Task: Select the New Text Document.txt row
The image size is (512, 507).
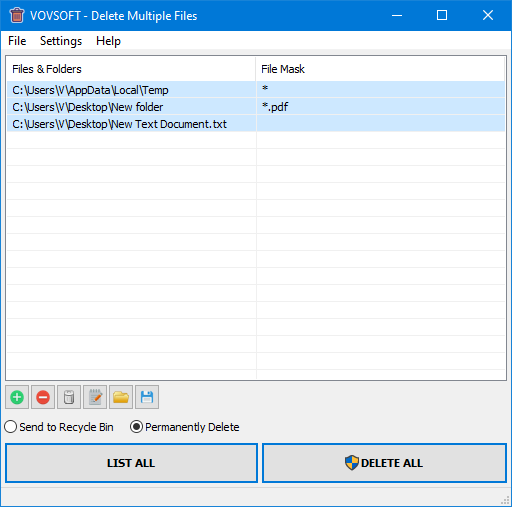Action: click(256, 124)
